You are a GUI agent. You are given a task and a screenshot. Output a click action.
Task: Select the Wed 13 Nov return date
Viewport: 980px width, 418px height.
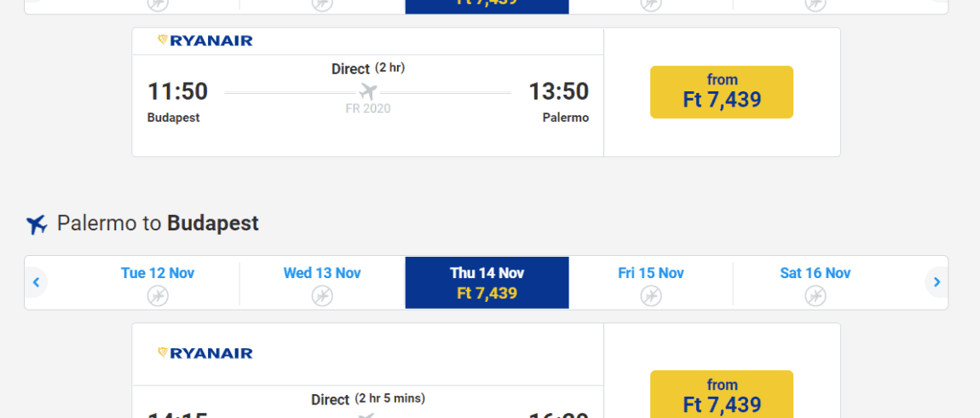[322, 283]
